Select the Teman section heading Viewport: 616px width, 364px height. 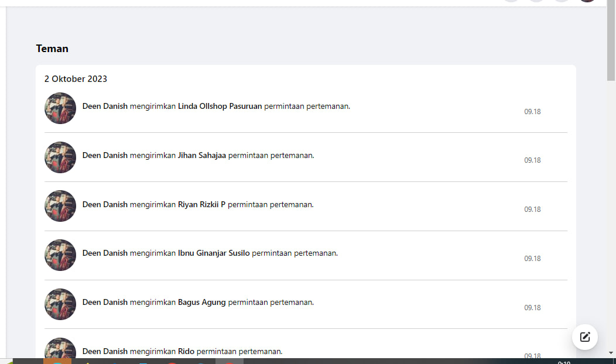click(x=52, y=49)
